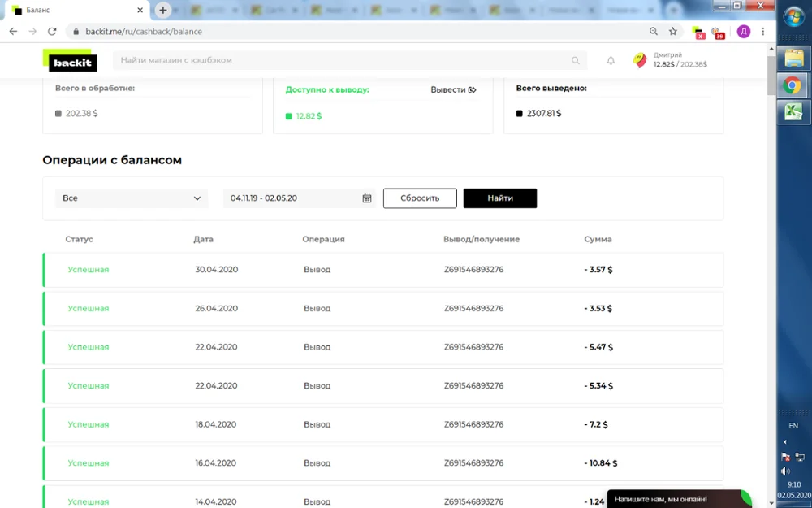Click the amount - 7.2 $
Image resolution: width=812 pixels, height=508 pixels.
pyautogui.click(x=596, y=424)
